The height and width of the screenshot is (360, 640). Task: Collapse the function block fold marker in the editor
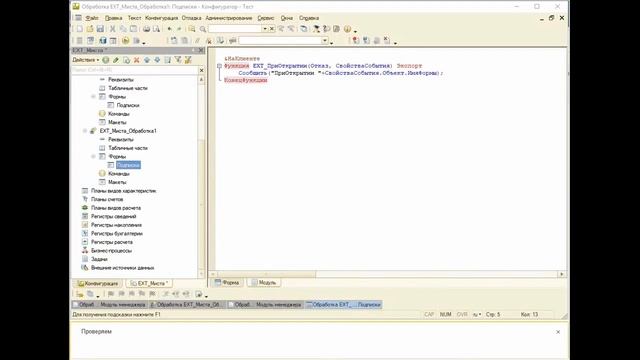219,66
